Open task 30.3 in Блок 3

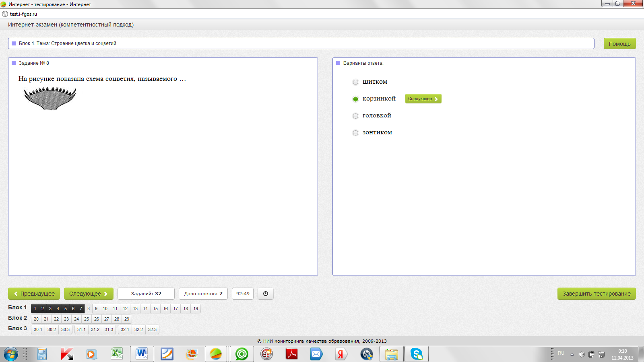tap(65, 329)
